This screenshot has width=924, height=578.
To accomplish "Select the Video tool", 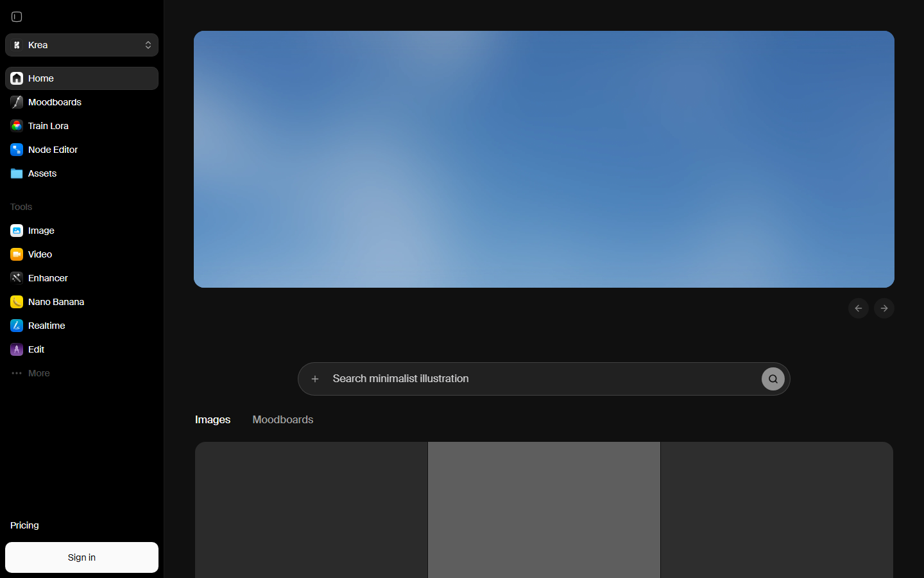I will click(x=81, y=254).
